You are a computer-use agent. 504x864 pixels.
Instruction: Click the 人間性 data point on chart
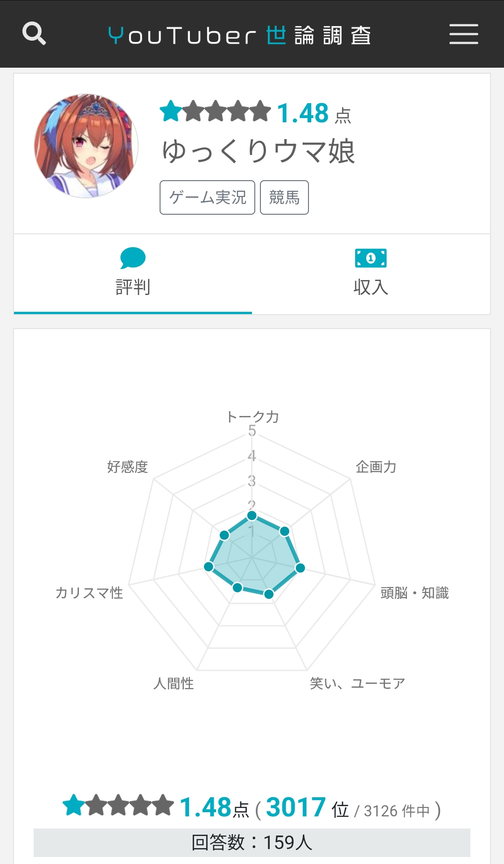[x=238, y=587]
